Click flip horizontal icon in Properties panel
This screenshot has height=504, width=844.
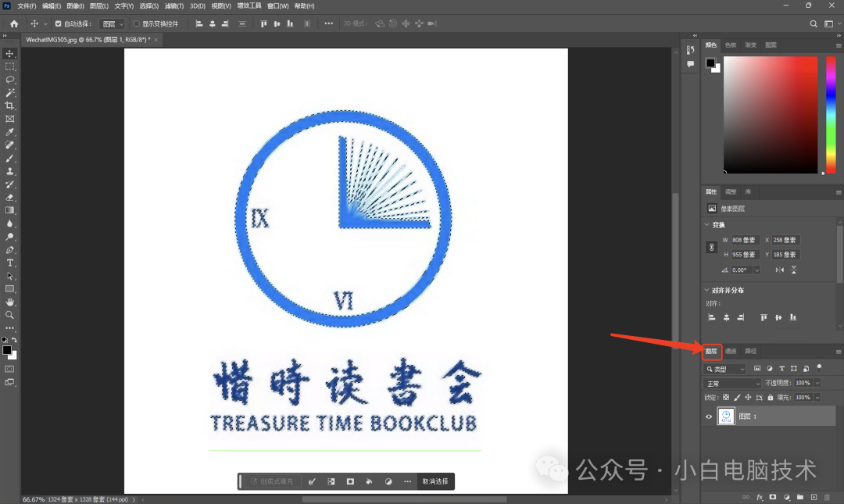[x=779, y=270]
